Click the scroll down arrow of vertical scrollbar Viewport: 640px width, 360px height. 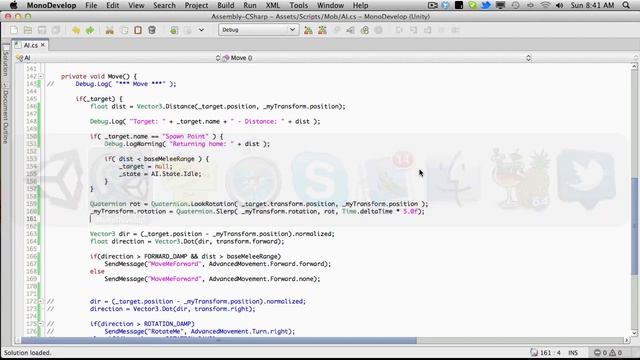[634, 333]
